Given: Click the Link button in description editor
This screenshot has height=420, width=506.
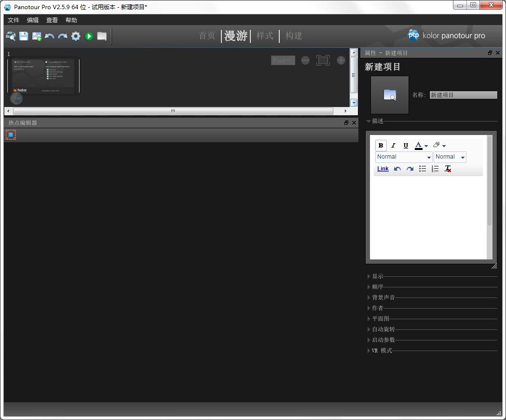Looking at the screenshot, I should pyautogui.click(x=383, y=169).
